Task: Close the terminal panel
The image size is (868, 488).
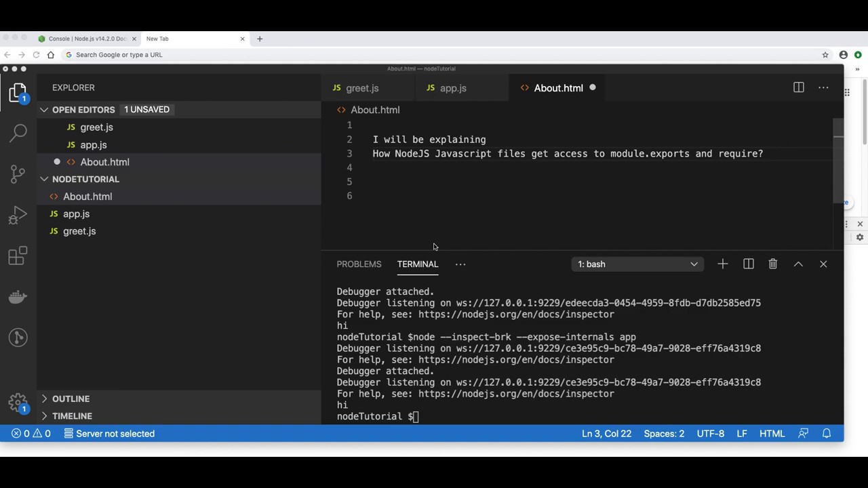Action: 823,264
